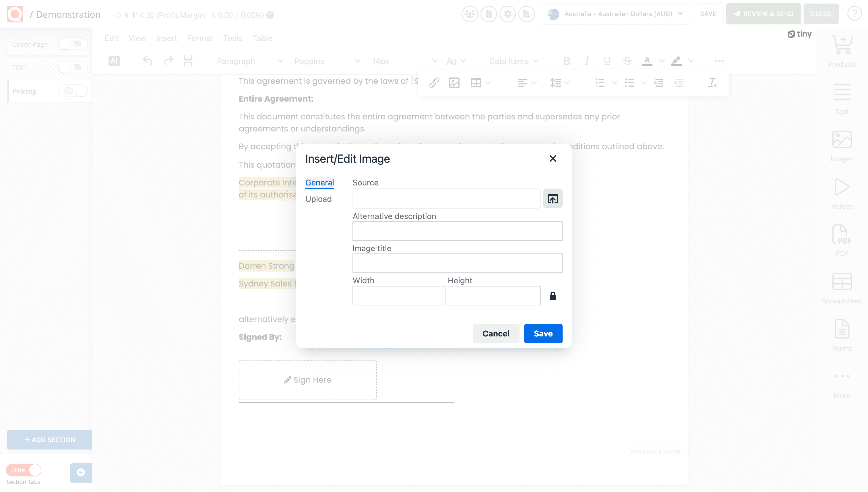Click the source image upload icon
Viewport: 868px width, 492px height.
coord(553,198)
